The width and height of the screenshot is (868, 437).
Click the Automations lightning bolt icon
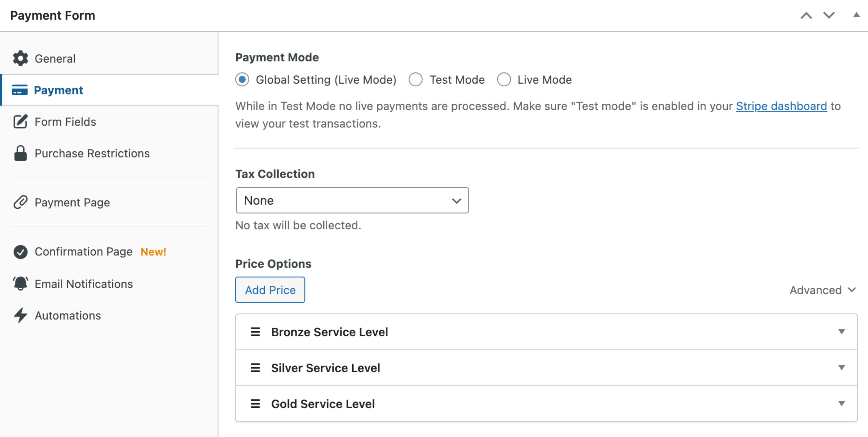tap(21, 315)
